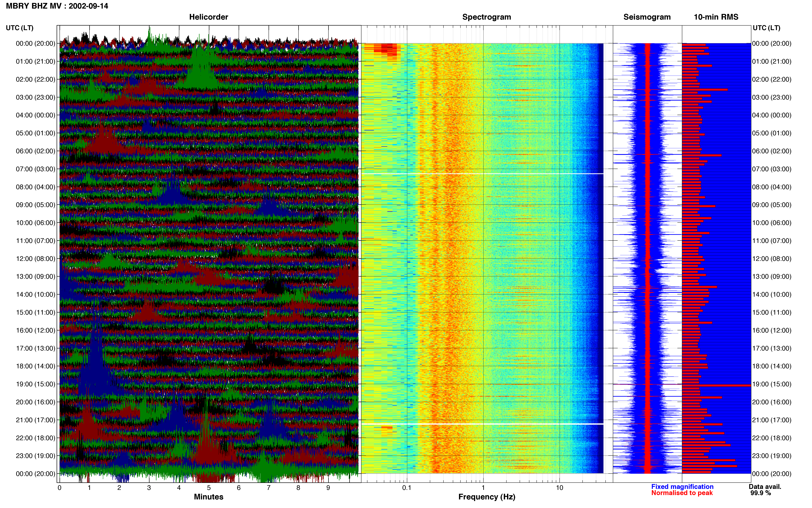Click the title 'MBRY BHZ MV : 2002-09-14'
Image resolution: width=812 pixels, height=508 pixels.
click(57, 6)
